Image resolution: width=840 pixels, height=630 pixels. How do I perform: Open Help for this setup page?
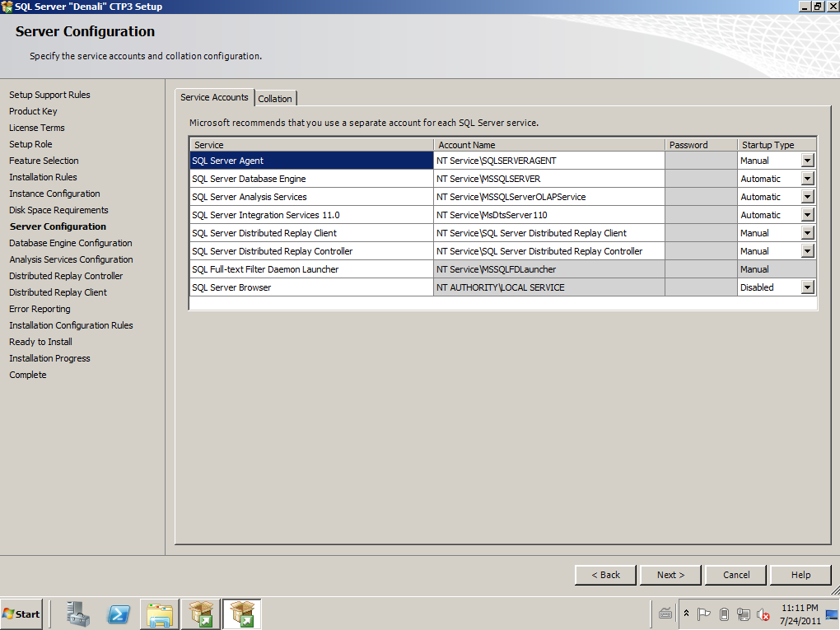[x=801, y=575]
